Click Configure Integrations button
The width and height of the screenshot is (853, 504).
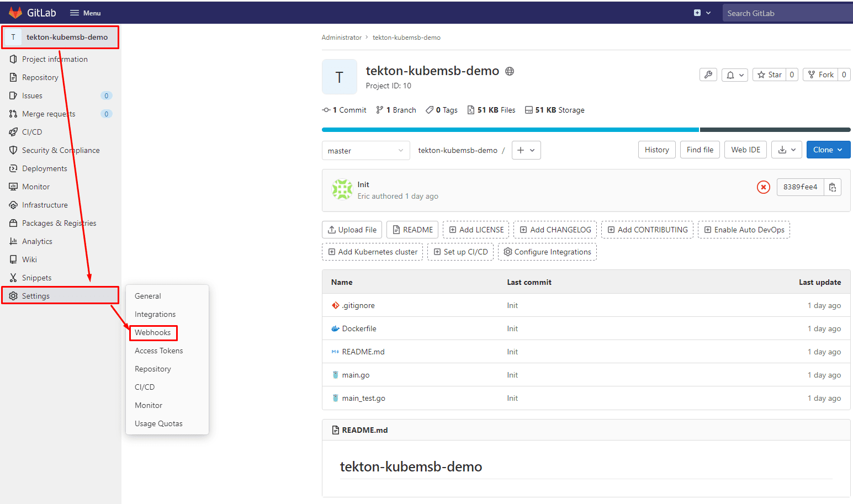coord(548,252)
